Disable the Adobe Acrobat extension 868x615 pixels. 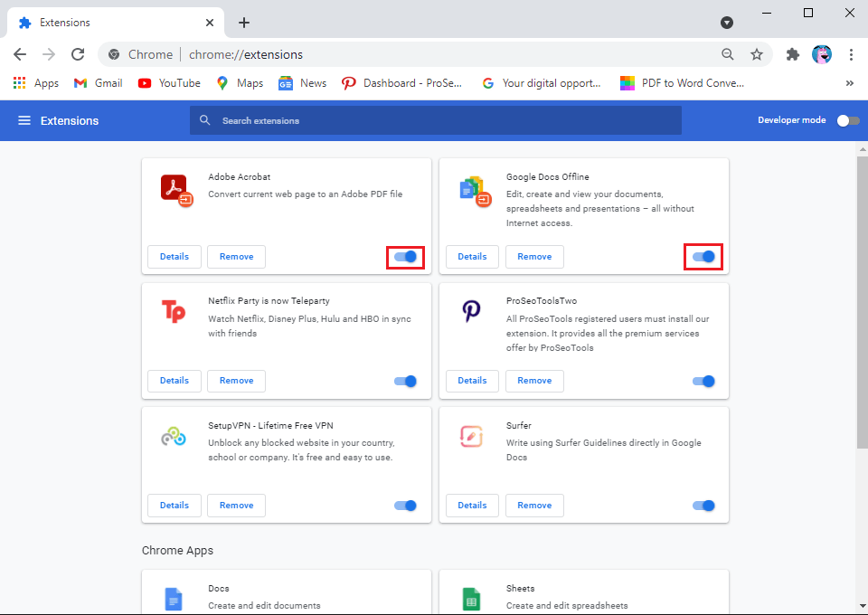tap(406, 257)
